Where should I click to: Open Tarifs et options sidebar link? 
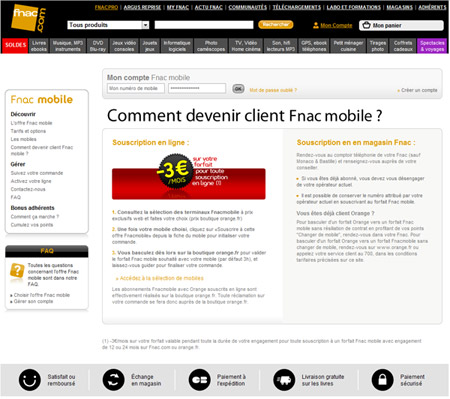coord(28,131)
